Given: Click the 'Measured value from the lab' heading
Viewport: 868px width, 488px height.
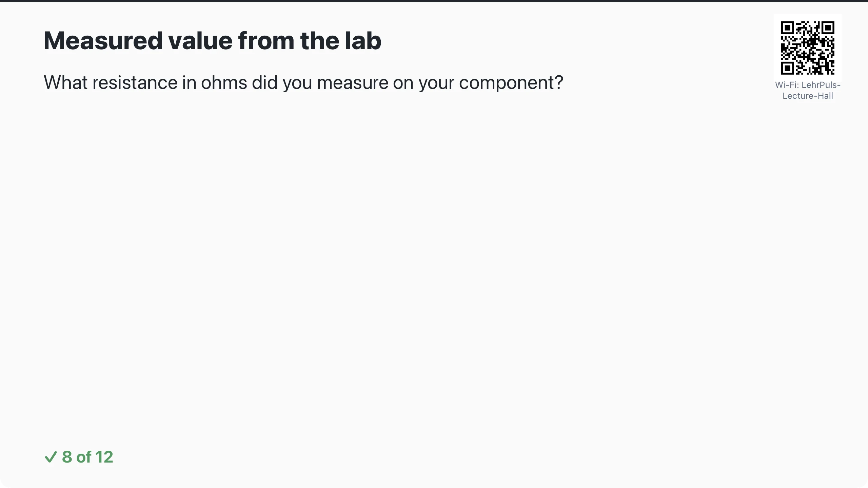Looking at the screenshot, I should pos(213,41).
